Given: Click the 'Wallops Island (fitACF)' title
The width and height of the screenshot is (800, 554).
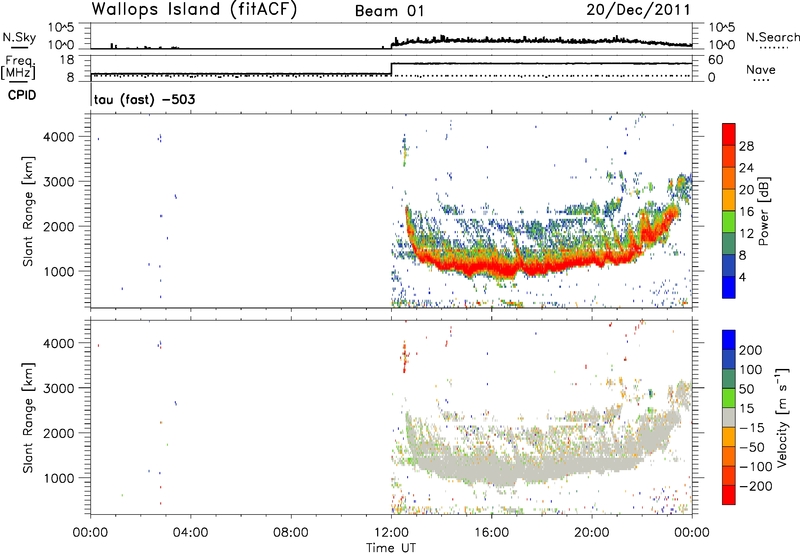Looking at the screenshot, I should (x=194, y=10).
